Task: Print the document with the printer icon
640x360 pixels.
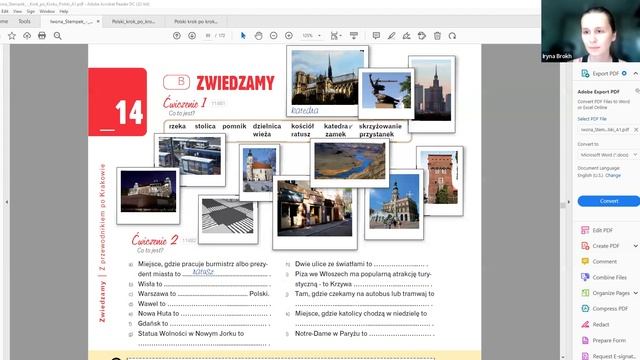Action: point(42,36)
